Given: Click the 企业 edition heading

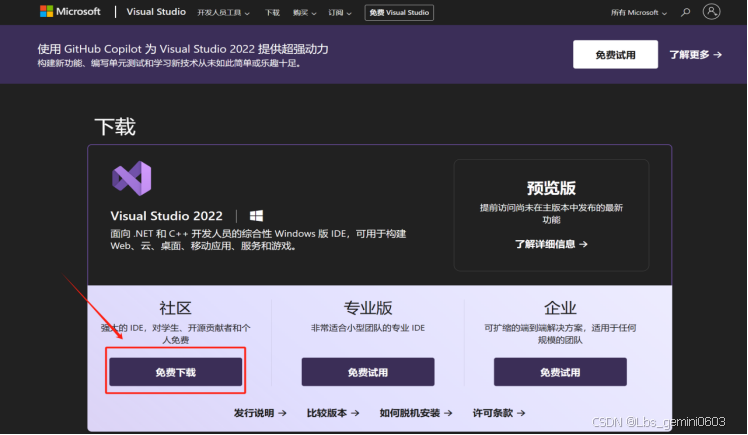Looking at the screenshot, I should coord(560,308).
